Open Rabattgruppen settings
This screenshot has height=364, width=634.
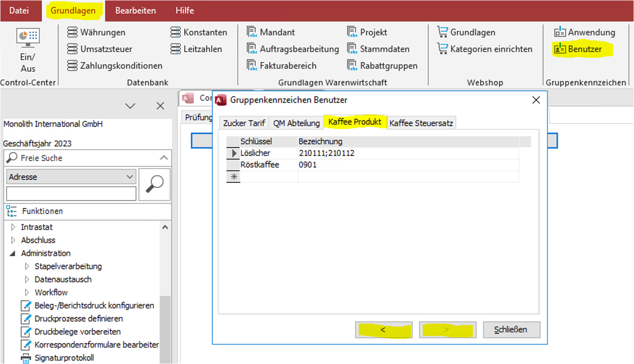coord(382,66)
